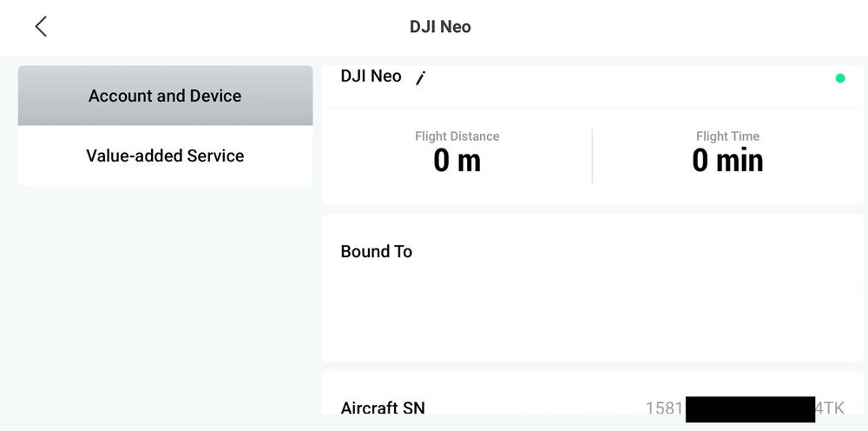Click the Flight Distance label
The image size is (868, 431).
pyautogui.click(x=457, y=136)
